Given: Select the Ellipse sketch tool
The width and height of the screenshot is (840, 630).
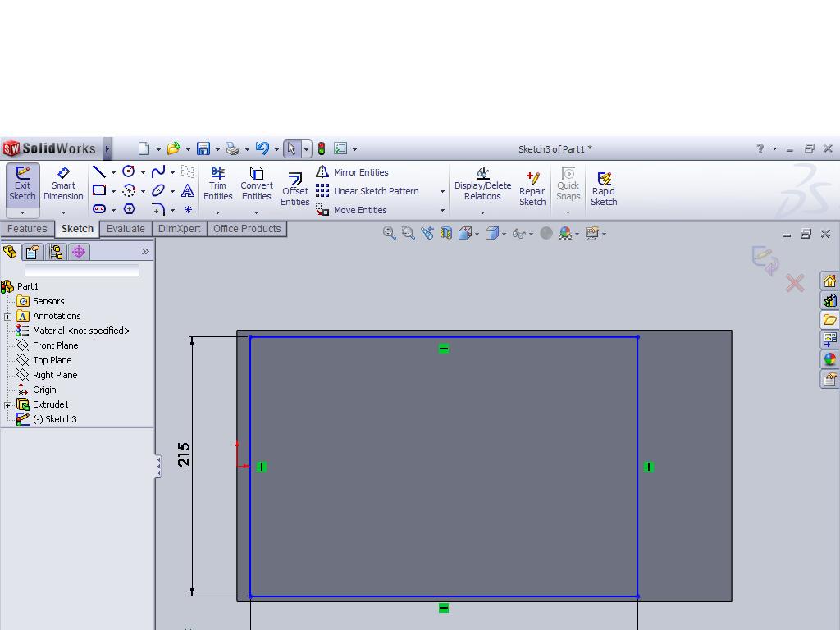Looking at the screenshot, I should coord(158,190).
